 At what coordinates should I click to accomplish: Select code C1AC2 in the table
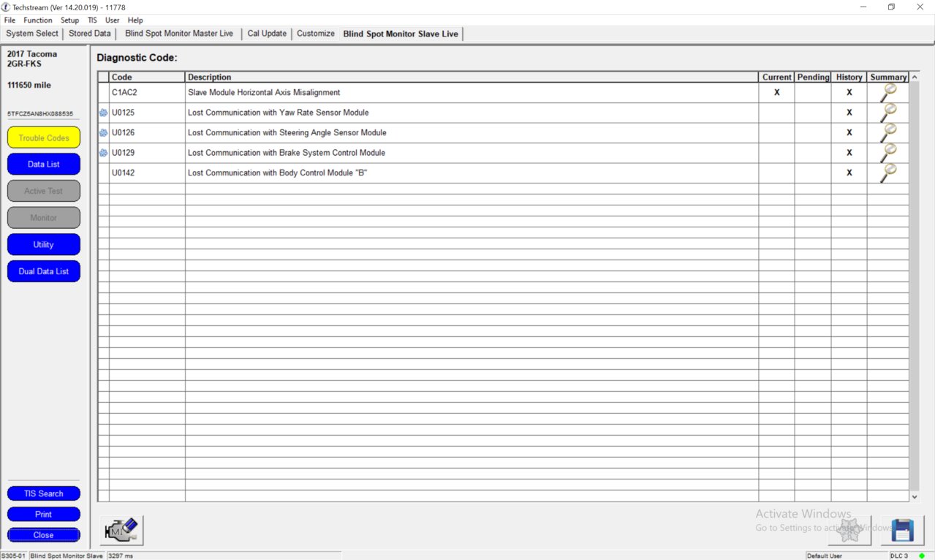click(x=124, y=93)
